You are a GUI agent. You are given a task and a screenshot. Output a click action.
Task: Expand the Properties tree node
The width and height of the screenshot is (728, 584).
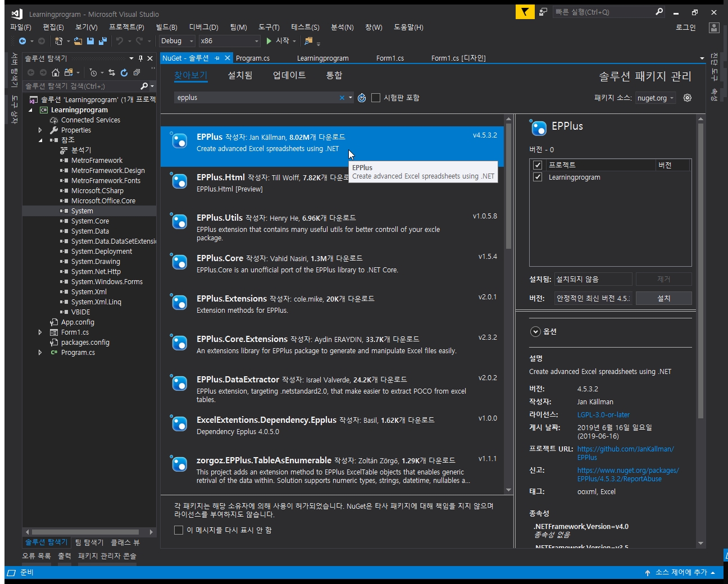[40, 130]
